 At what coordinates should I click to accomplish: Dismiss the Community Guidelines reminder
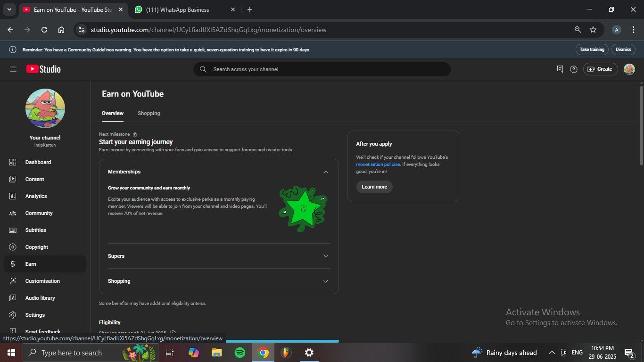[623, 49]
